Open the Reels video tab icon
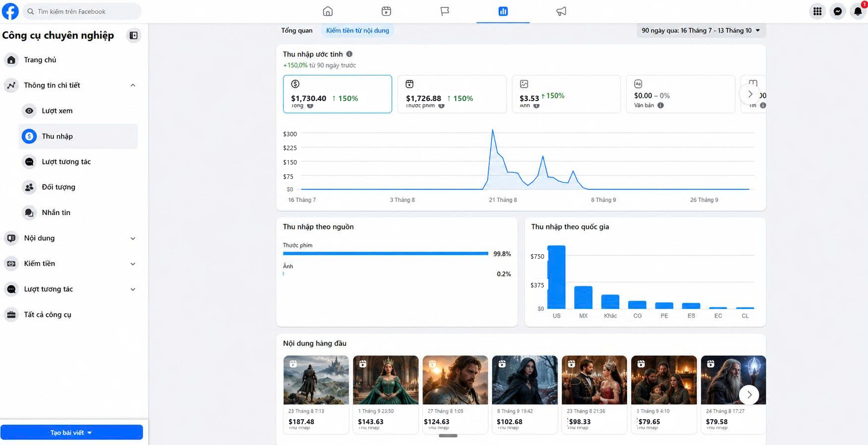Screen dimensions: 868x445 tap(386, 11)
